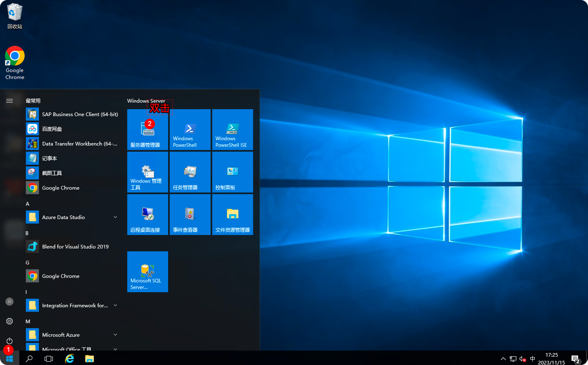The image size is (588, 365).
Task: Open taskbar search magnifier
Action: pos(29,358)
